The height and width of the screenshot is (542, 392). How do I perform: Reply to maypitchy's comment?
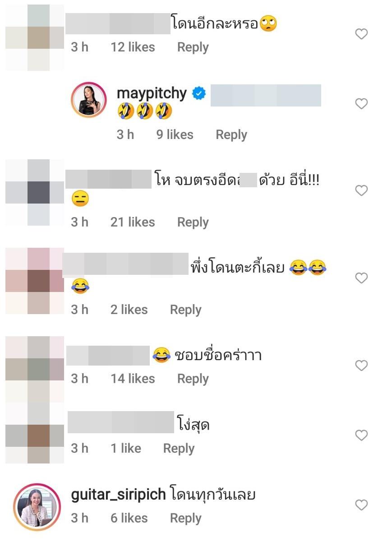tap(231, 134)
